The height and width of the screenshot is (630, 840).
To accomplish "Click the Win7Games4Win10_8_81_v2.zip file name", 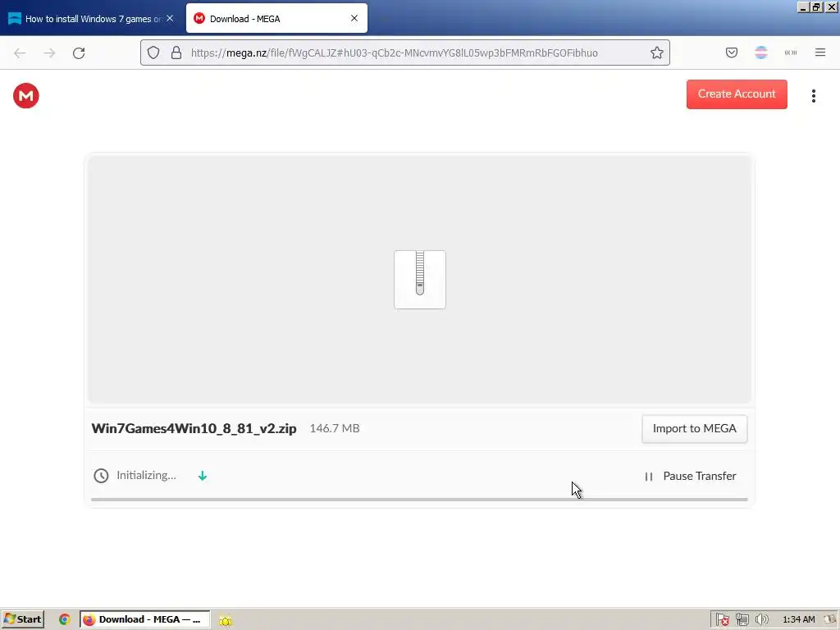I will point(194,428).
